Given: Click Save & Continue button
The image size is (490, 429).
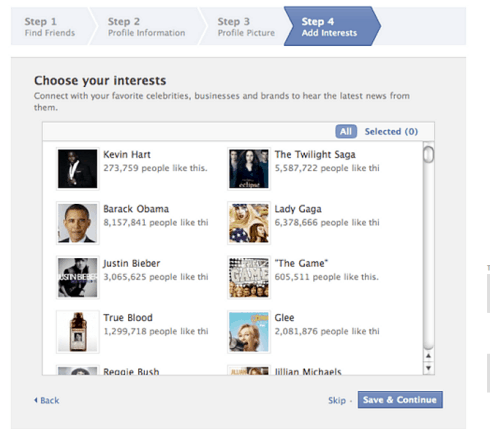Looking at the screenshot, I should [x=400, y=400].
